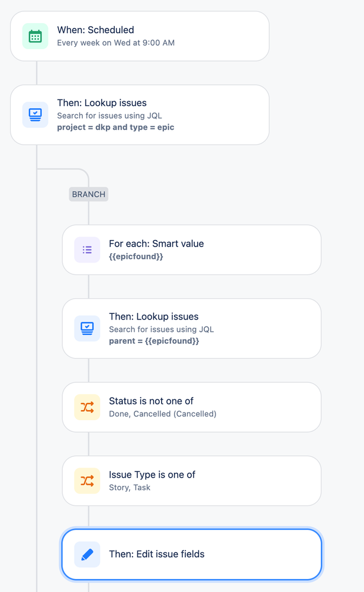Viewport: 364px width, 592px height.
Task: Click the first Lookup issues monitor icon
Action: [35, 115]
